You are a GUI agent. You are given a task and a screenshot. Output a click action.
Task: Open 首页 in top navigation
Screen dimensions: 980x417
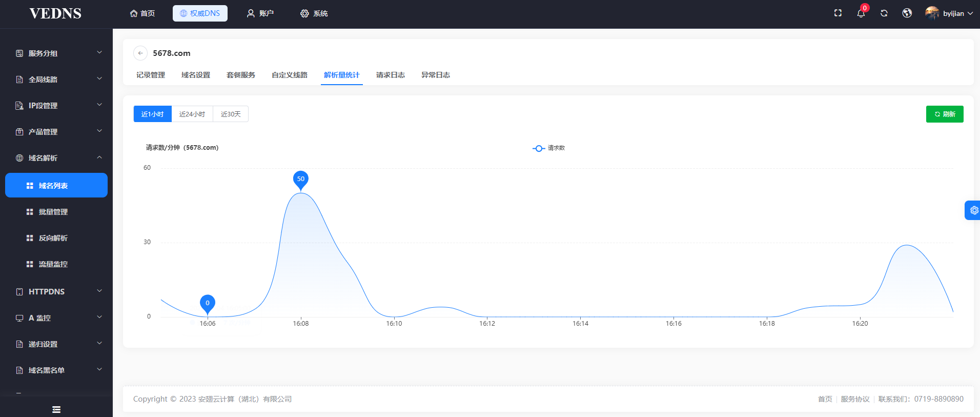tap(142, 13)
